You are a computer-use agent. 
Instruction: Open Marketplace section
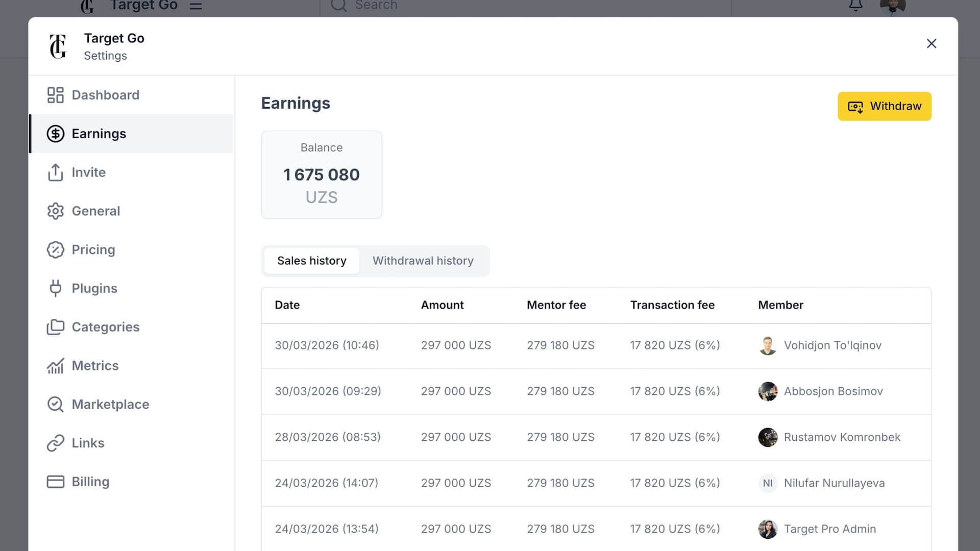(x=132, y=405)
